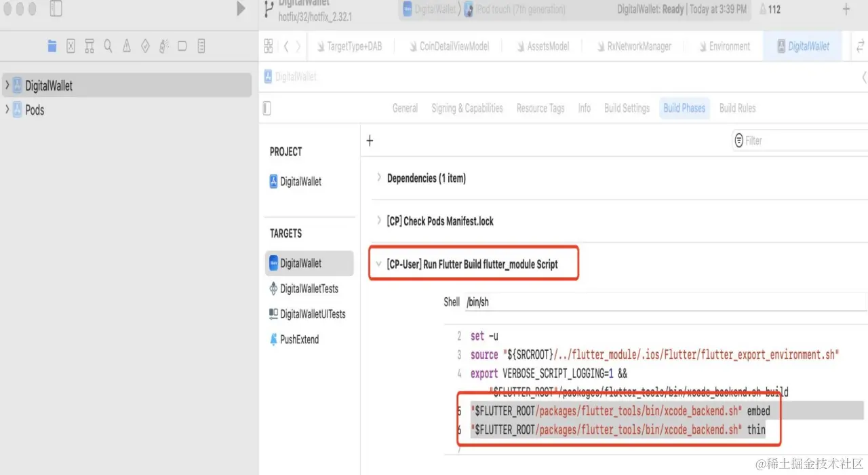Viewport: 868px width, 475px height.
Task: Toggle the navigator sidebar from the window toolbar
Action: [56, 9]
